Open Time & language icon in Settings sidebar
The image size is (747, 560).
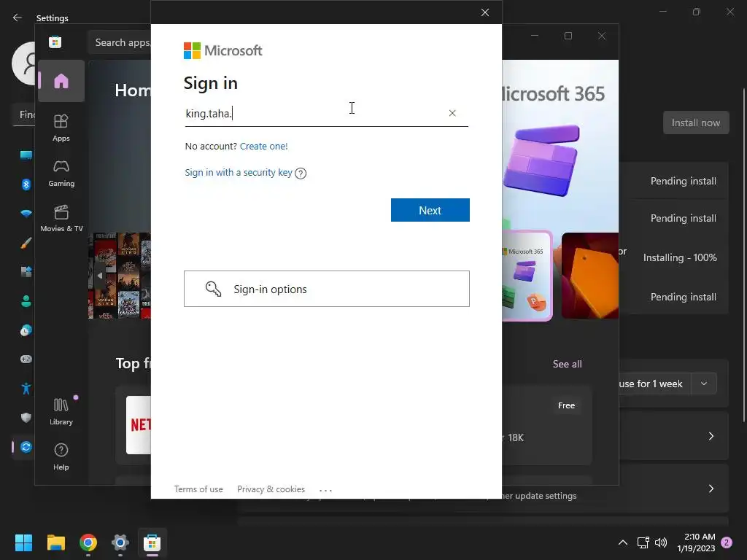26,330
